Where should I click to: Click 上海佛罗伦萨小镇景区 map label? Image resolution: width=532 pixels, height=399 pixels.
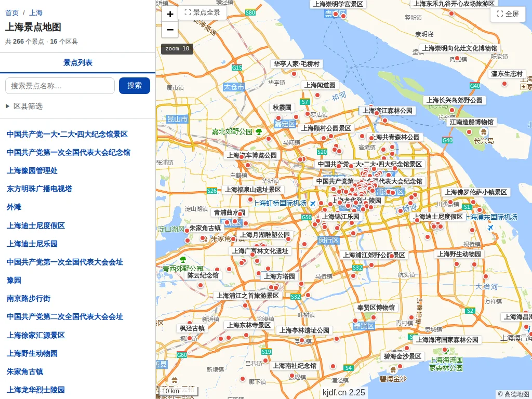tap(476, 192)
